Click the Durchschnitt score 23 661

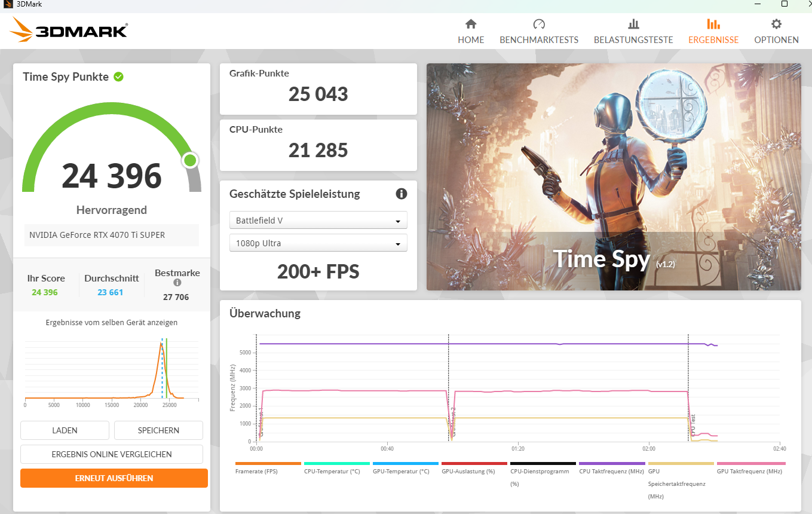111,292
